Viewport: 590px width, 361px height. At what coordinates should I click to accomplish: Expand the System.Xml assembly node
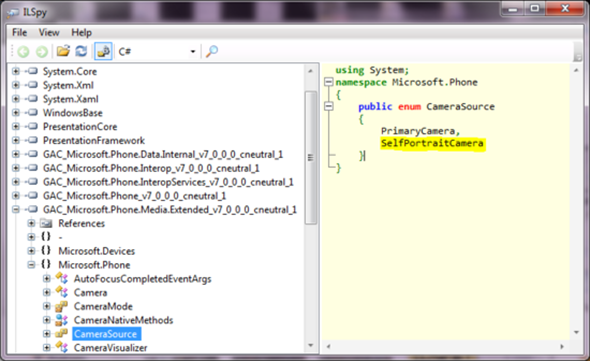(x=16, y=85)
